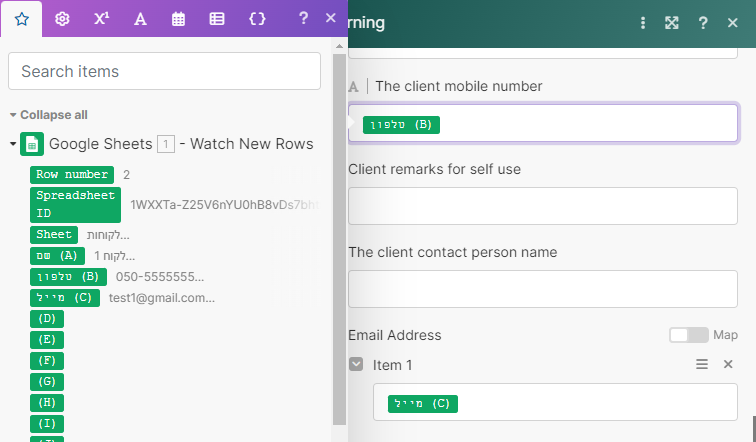Collapse Google Sheets Watch New Rows tree

point(13,144)
